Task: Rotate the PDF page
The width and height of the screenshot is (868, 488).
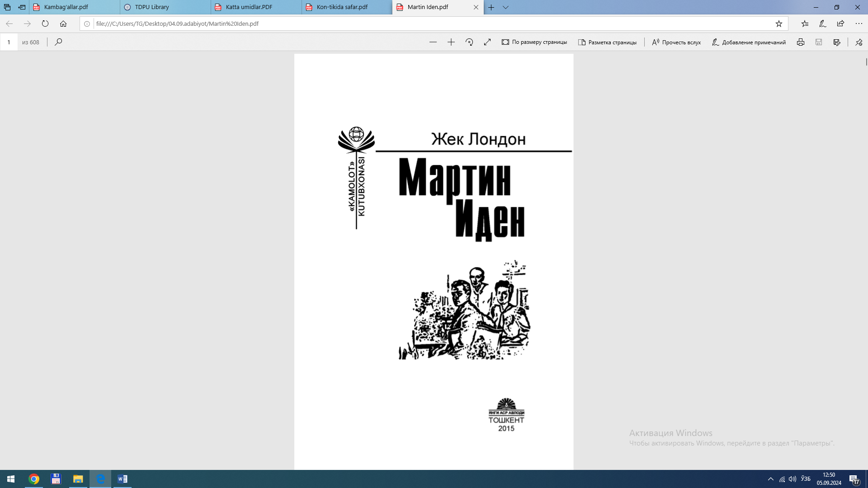Action: [469, 42]
